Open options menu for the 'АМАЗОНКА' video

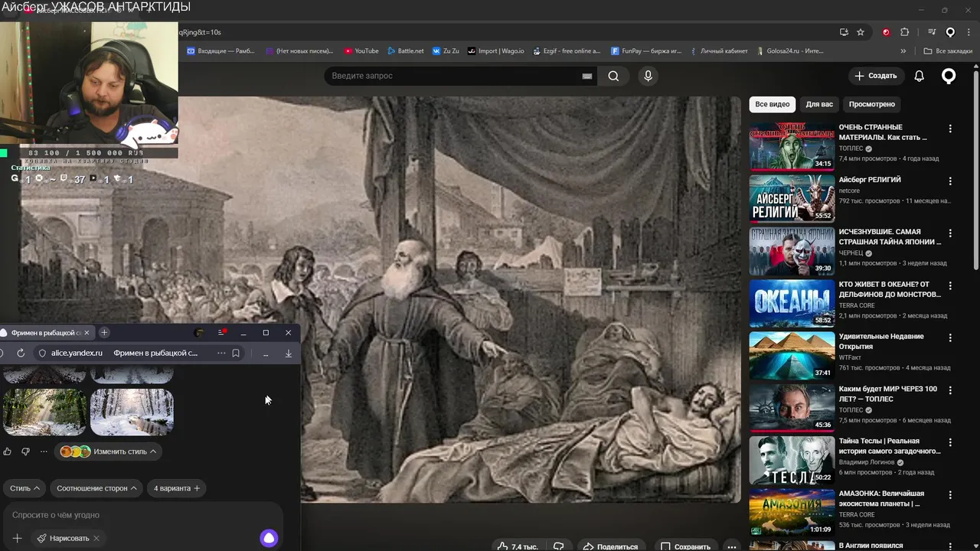950,495
